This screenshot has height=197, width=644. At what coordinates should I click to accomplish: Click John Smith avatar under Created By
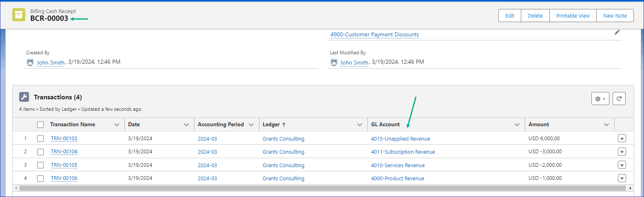click(x=30, y=63)
